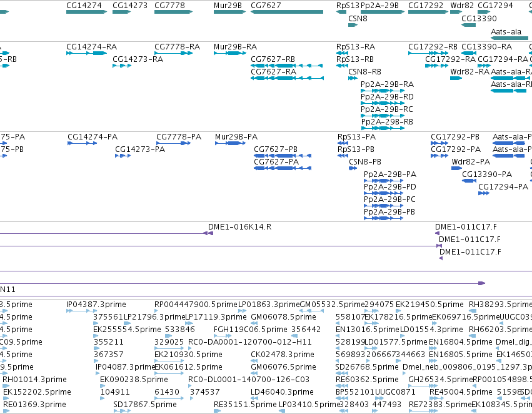Viewport: 532px width, 414px height.
Task: Select the CG14274 gene label in top track
Action: point(84,6)
